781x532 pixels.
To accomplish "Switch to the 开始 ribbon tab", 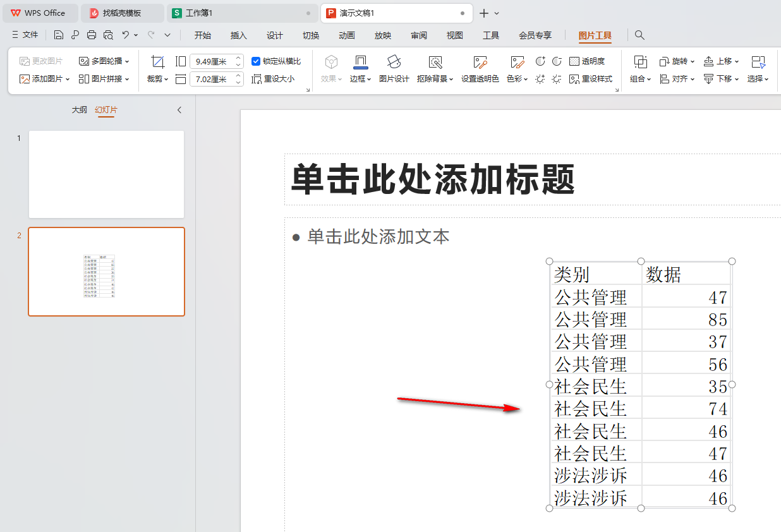I will [x=203, y=35].
